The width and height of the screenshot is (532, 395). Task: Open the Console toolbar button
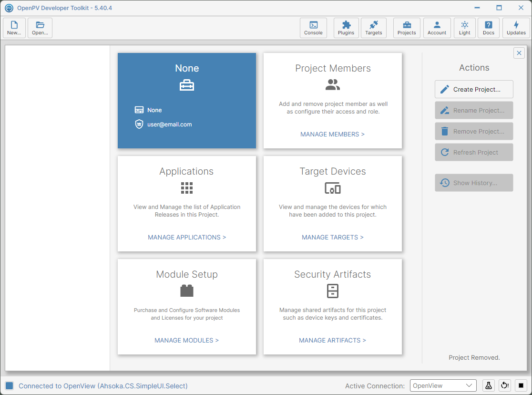[x=313, y=28]
